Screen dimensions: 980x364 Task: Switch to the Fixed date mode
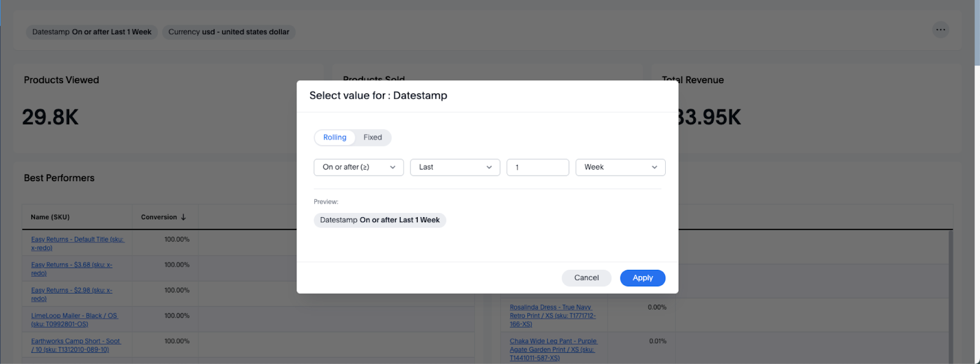[x=372, y=138]
